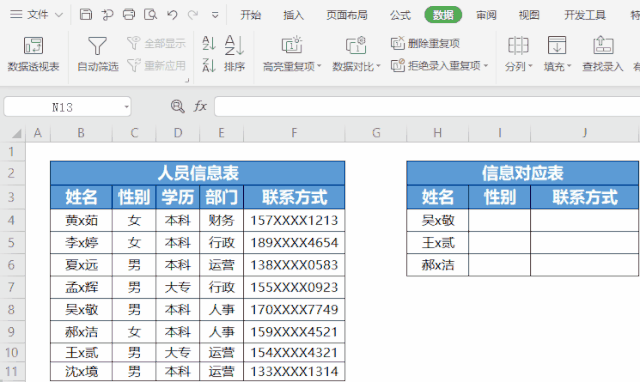The width and height of the screenshot is (640, 382).
Task: Click cell containing 189XXXX4654
Action: point(294,243)
